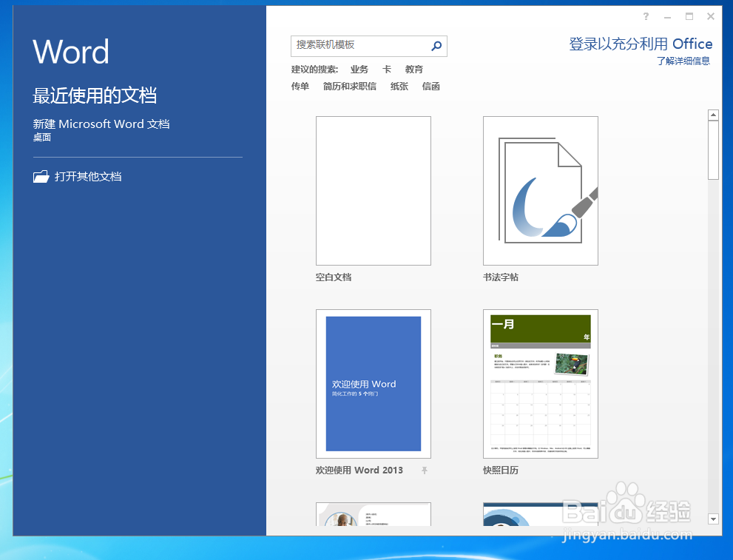Image resolution: width=733 pixels, height=560 pixels.
Task: Choose the 空白文档 blank template thumbnail
Action: click(374, 191)
